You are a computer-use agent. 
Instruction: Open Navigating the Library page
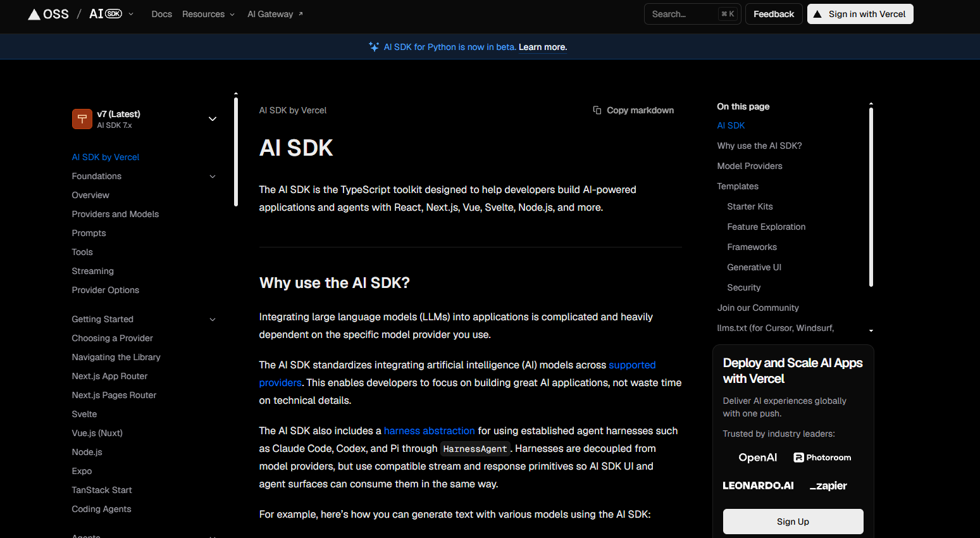[x=116, y=357]
